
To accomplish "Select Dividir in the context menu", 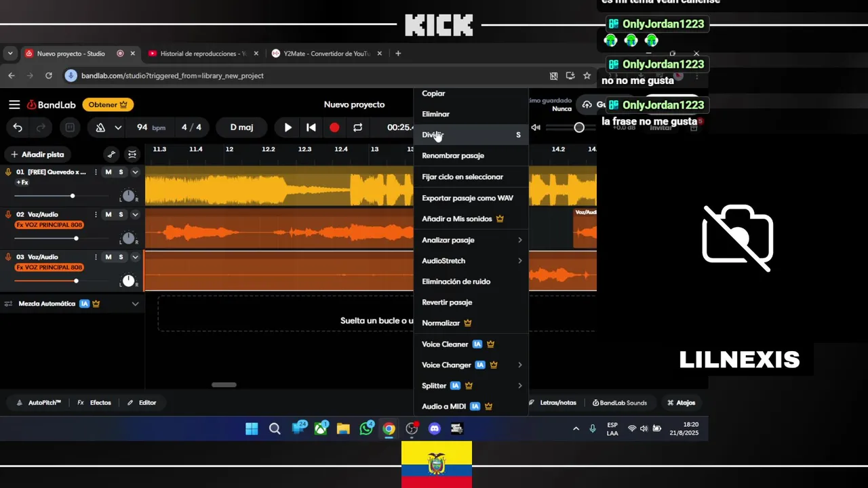I will [471, 135].
